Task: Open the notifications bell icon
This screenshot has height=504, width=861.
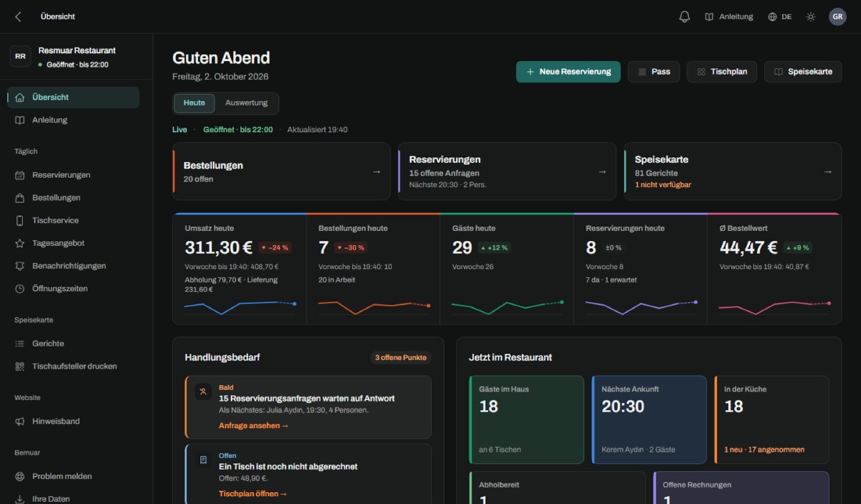Action: tap(684, 16)
